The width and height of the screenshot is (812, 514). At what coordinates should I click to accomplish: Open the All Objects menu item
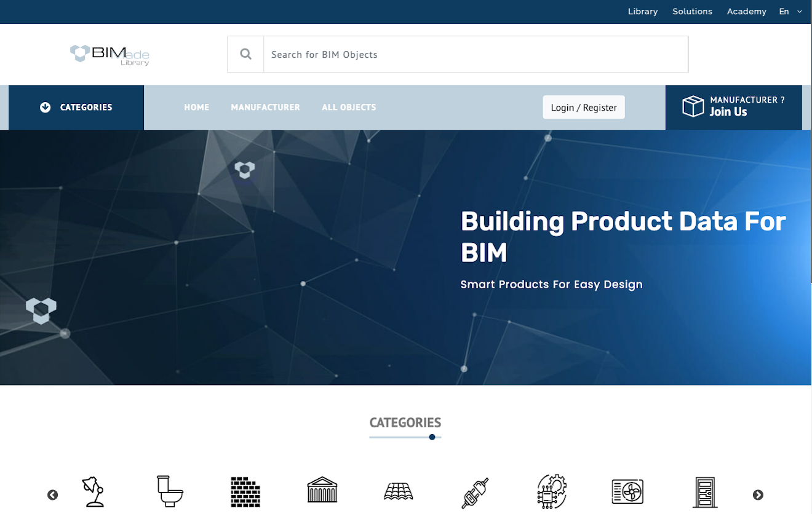(x=349, y=107)
